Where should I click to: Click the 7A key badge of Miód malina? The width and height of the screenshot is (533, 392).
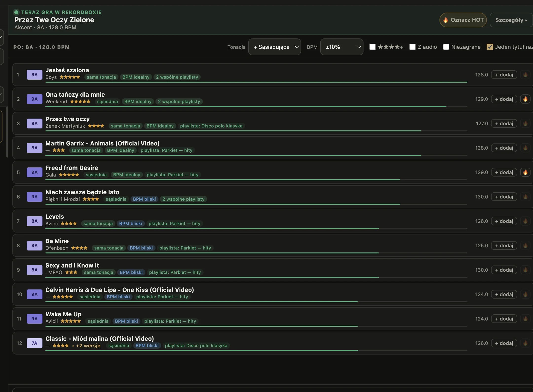35,343
